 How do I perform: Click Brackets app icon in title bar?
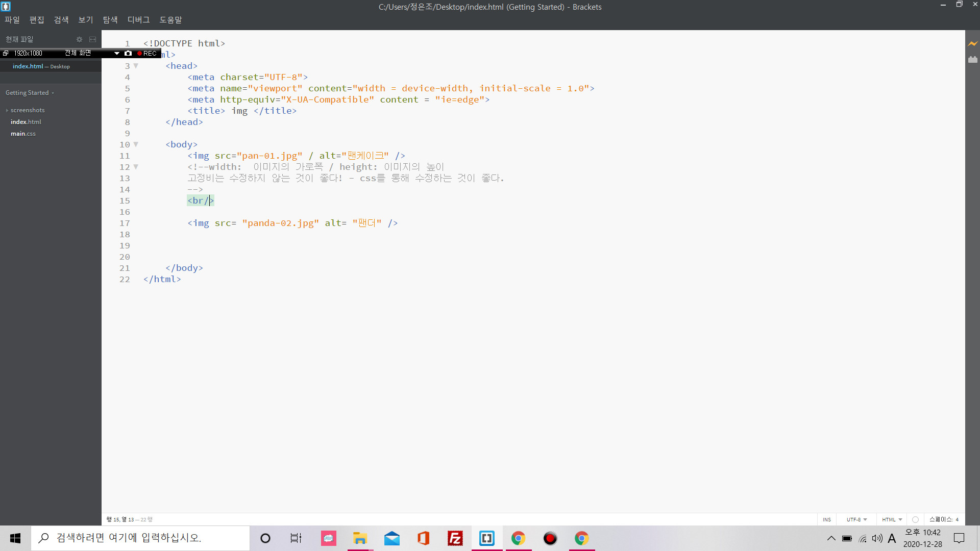[x=6, y=6]
